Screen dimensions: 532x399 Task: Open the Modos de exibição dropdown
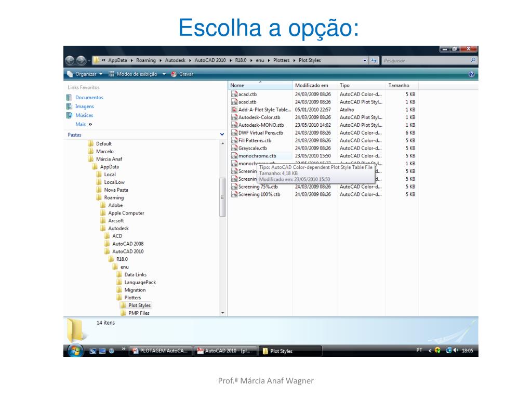tap(137, 74)
